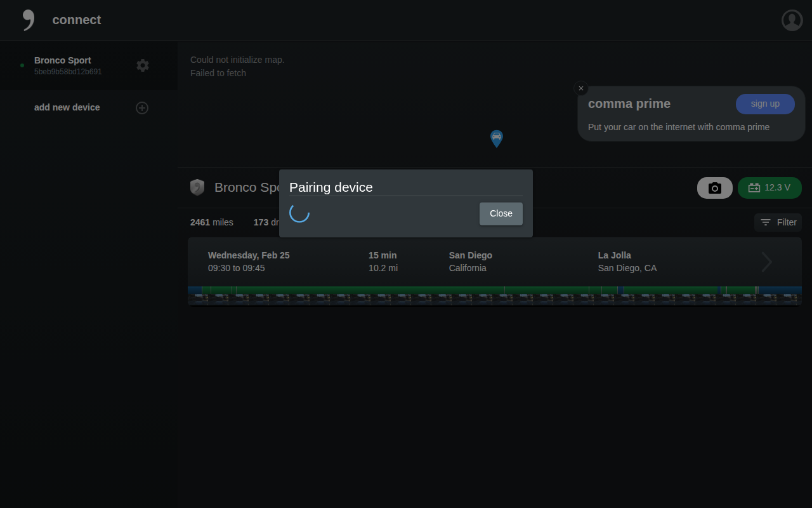This screenshot has height=508, width=812.
Task: Click the device ID 5beb9b58bd12b691
Action: pyautogui.click(x=68, y=72)
